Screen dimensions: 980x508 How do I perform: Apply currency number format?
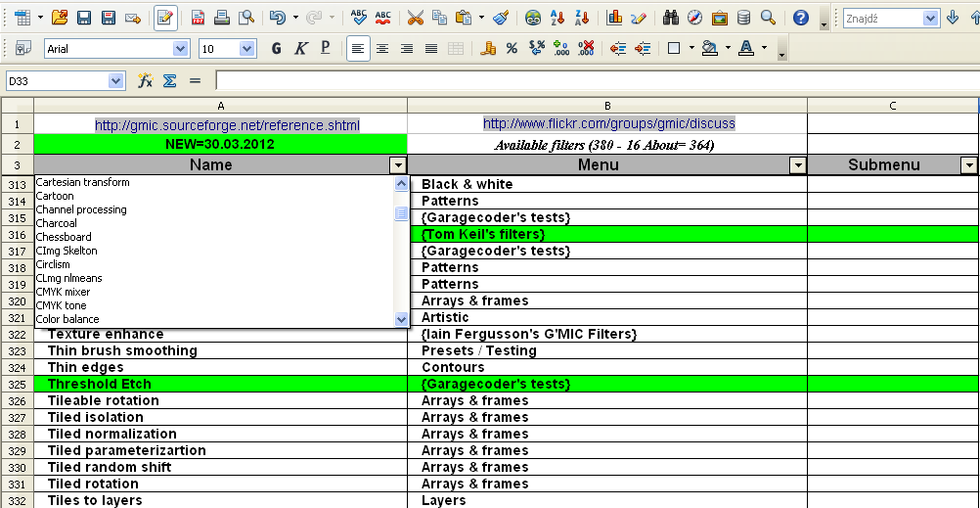pyautogui.click(x=487, y=48)
